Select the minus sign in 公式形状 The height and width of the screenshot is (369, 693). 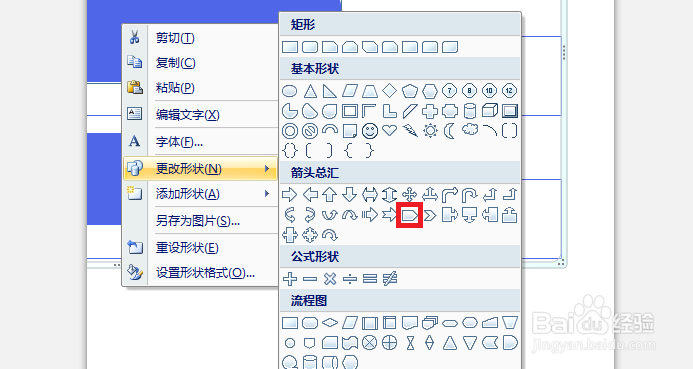[x=310, y=279]
